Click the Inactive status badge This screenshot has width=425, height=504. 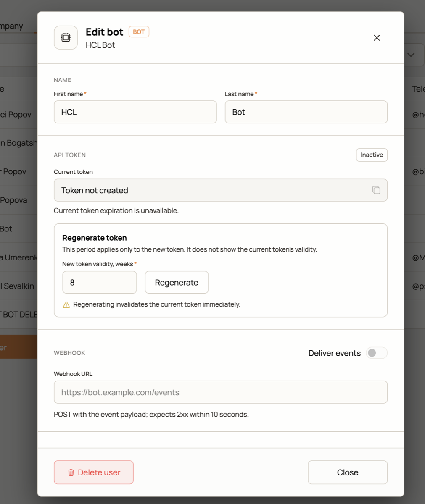click(372, 155)
